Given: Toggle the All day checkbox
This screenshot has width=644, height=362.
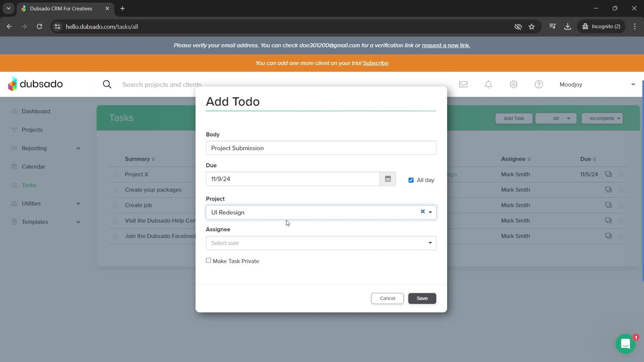Looking at the screenshot, I should click(411, 180).
